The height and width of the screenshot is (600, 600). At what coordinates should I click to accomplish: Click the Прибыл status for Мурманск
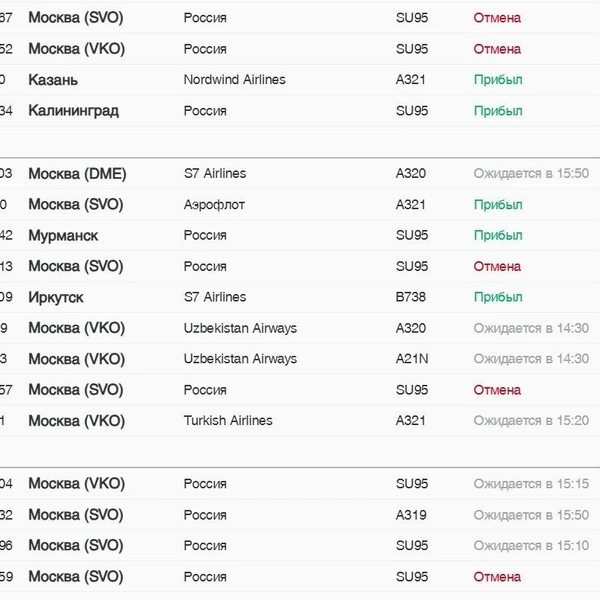coord(498,235)
